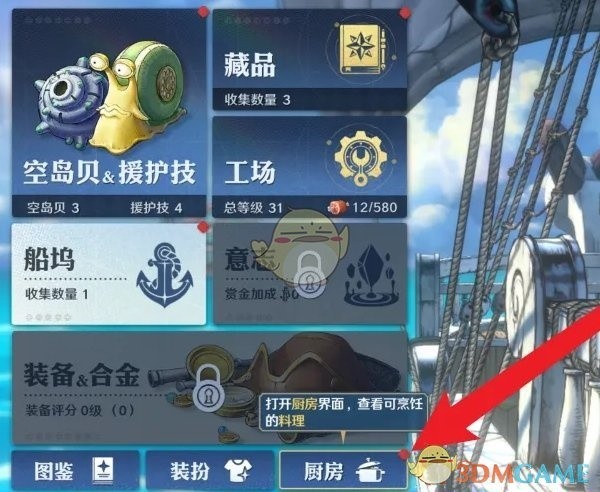600x492 pixels.
Task: Click the padlock on 装备&合金 panel
Action: (209, 388)
